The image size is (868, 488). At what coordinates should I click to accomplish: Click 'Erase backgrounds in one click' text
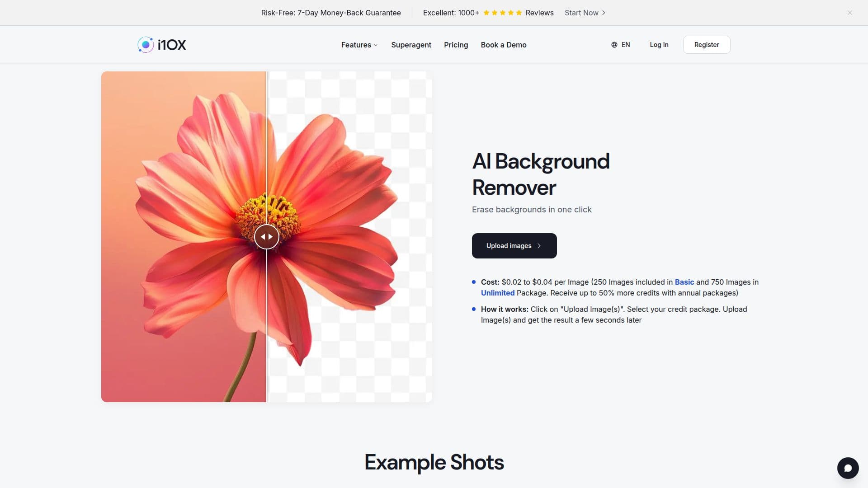532,210
